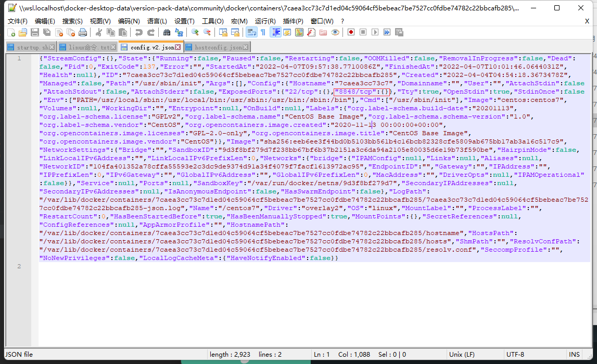Create a new file with toolbar icon
597x364 pixels.
pos(11,32)
